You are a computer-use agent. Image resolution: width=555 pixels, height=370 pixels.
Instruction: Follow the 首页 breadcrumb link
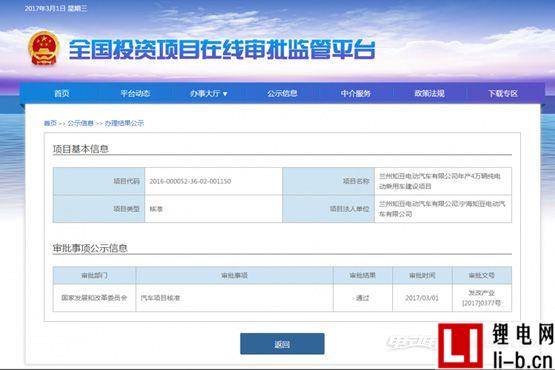[x=50, y=123]
